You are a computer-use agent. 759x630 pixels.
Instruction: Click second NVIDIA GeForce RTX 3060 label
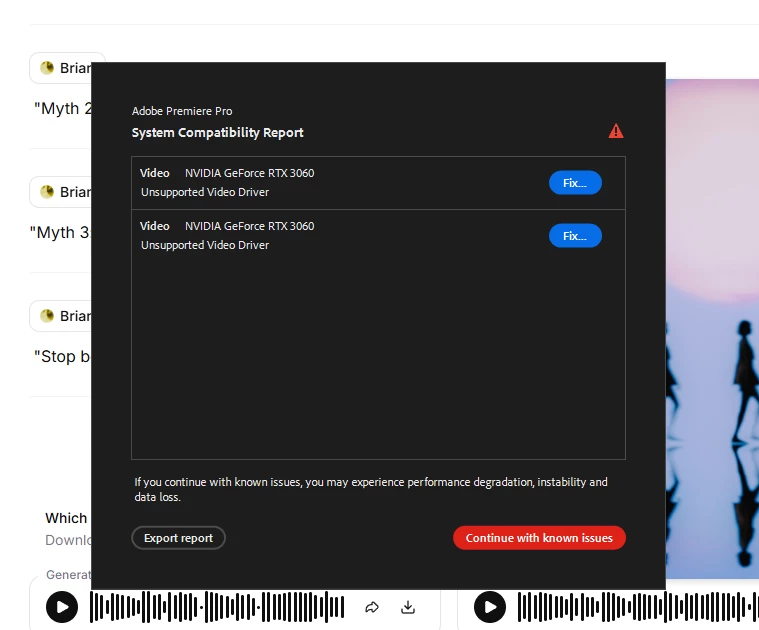tap(249, 226)
